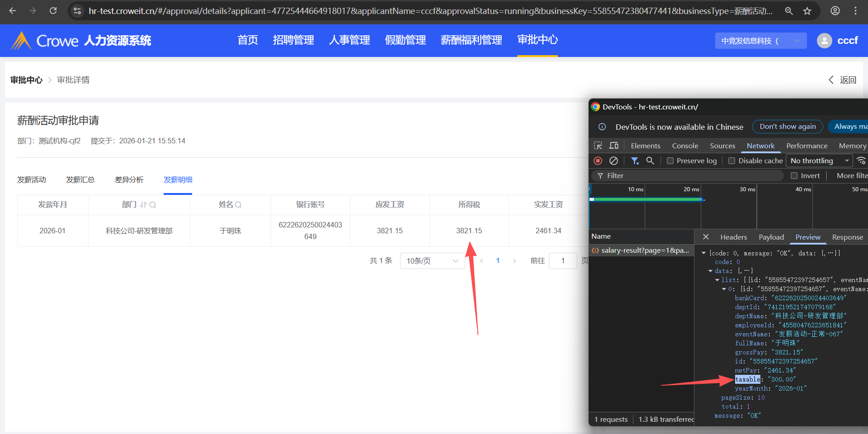This screenshot has height=434, width=868.
Task: Enable the Preserve log checkbox
Action: pyautogui.click(x=670, y=161)
